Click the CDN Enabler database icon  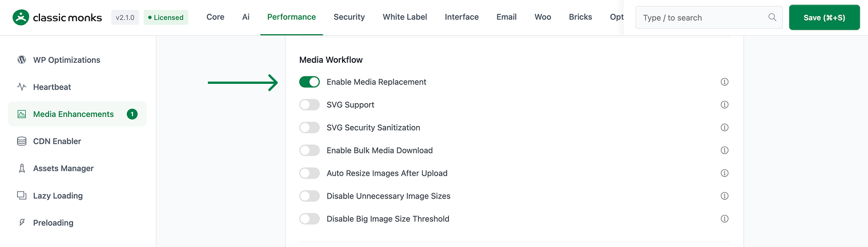pos(22,141)
